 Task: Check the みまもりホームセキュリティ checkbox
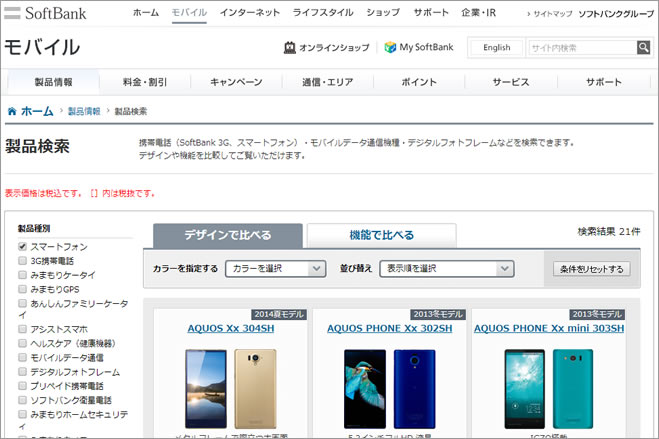pos(22,414)
